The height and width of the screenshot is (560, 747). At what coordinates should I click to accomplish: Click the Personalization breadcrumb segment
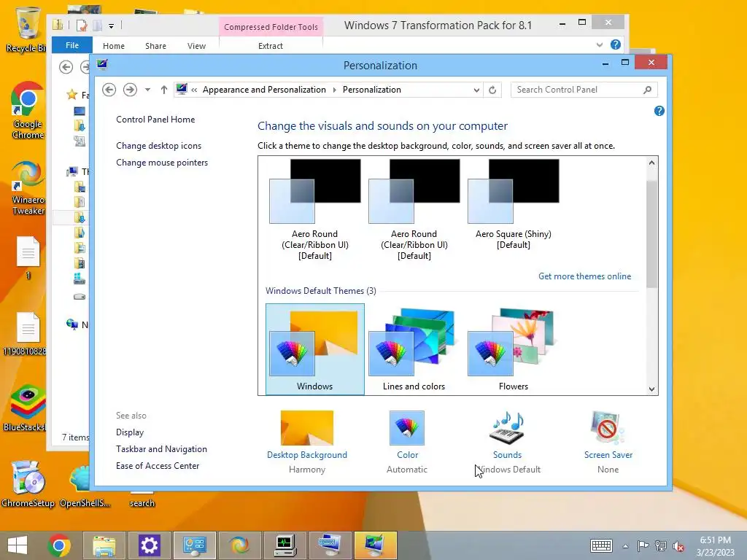[x=371, y=90]
